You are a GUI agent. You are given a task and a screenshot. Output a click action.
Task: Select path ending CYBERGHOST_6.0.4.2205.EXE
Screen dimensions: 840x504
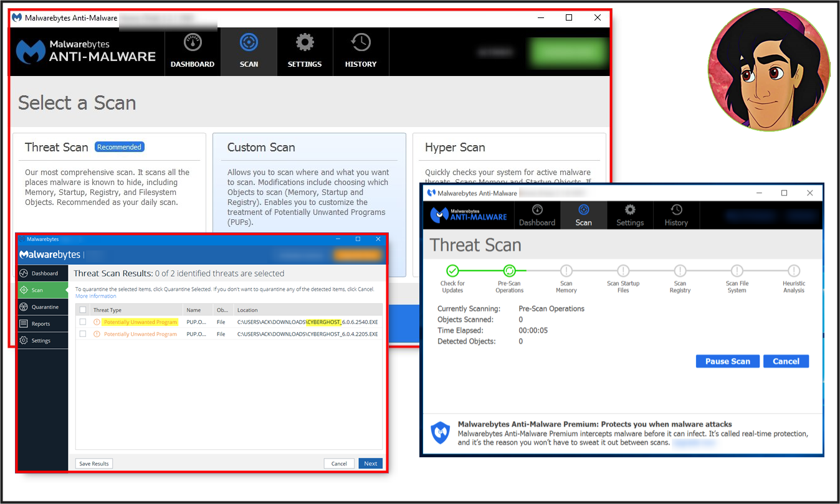click(x=308, y=334)
